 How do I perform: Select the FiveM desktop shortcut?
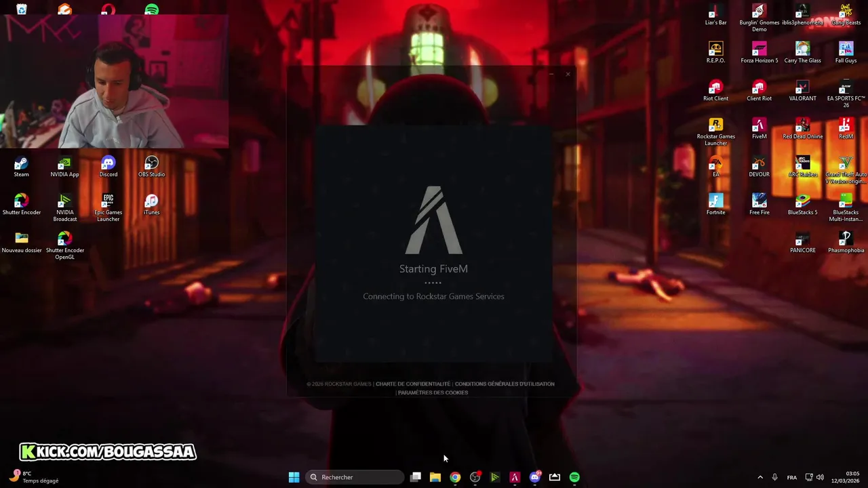(759, 128)
